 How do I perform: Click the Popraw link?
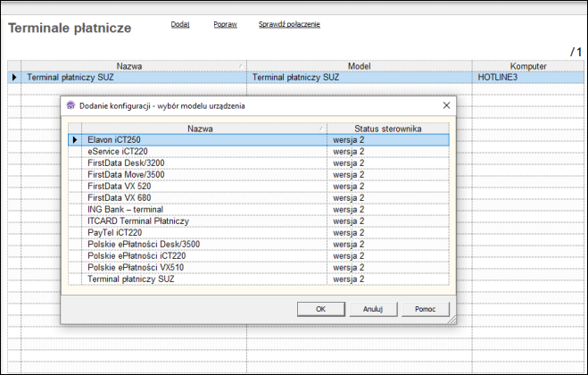225,24
